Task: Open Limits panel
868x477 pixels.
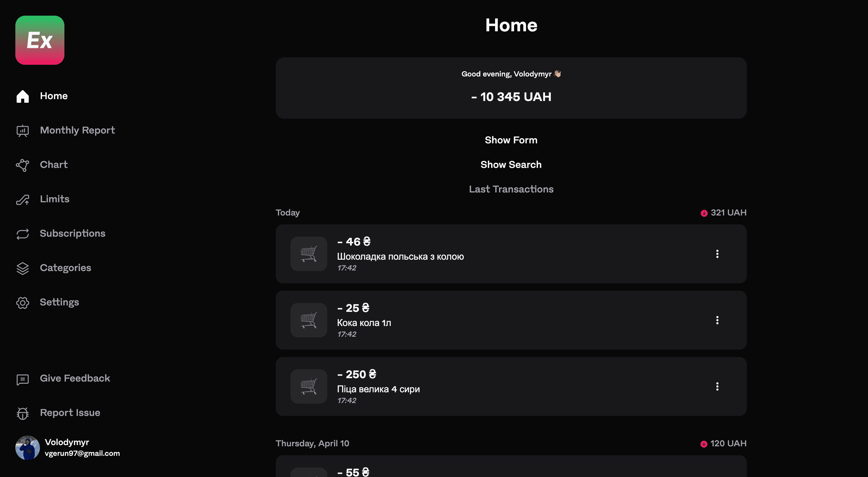Action: click(x=54, y=199)
